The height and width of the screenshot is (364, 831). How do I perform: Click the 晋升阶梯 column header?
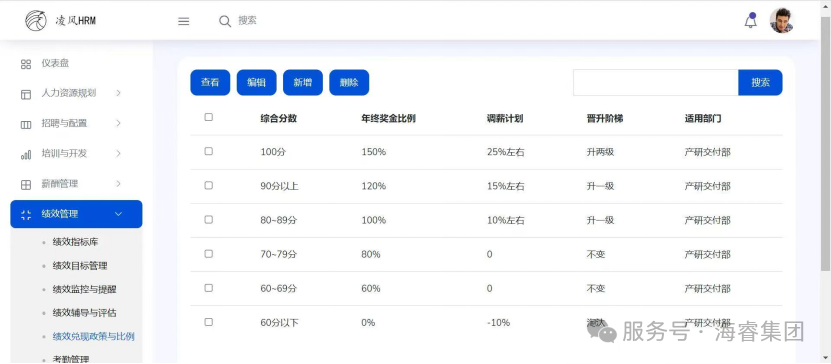pyautogui.click(x=605, y=119)
